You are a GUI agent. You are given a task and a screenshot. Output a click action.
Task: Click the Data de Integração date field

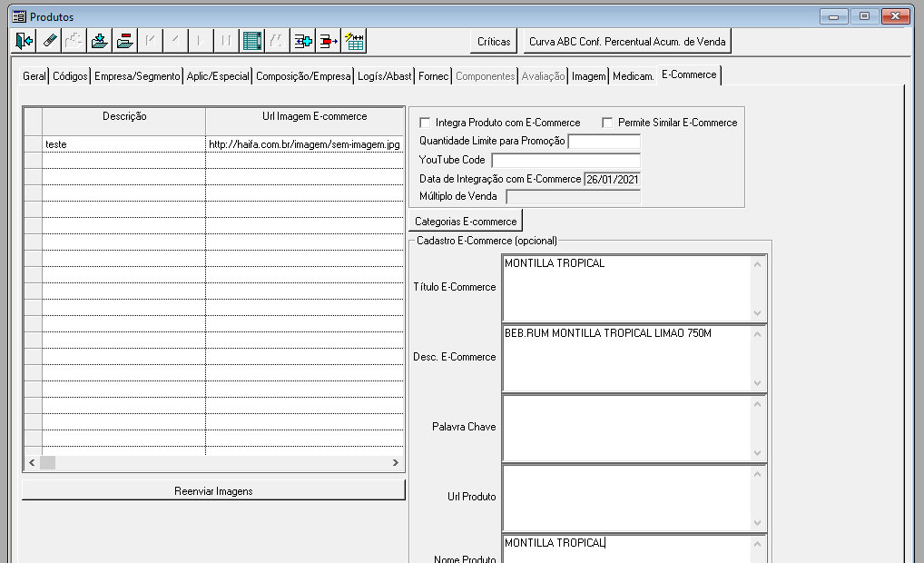coord(612,179)
